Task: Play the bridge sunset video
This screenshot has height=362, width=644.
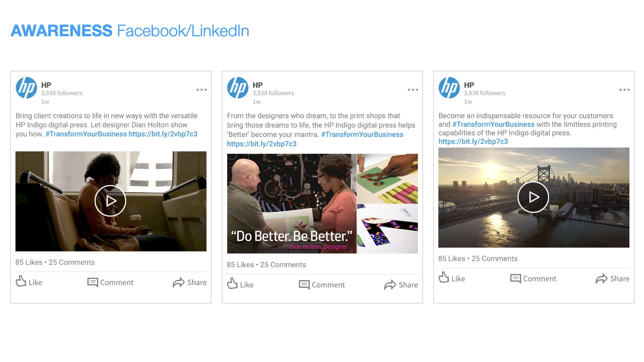Action: coord(533,197)
